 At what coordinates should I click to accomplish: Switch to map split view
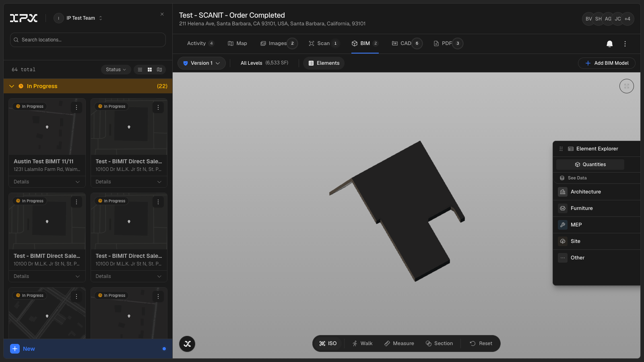tap(159, 70)
